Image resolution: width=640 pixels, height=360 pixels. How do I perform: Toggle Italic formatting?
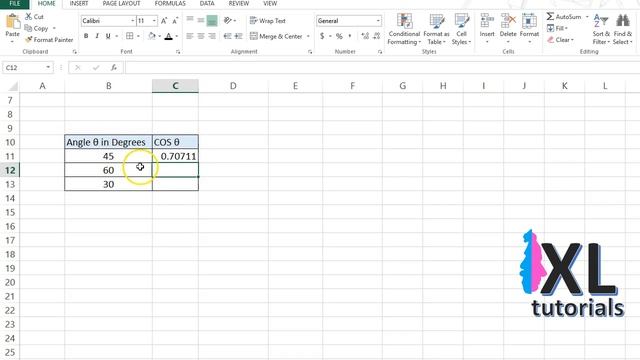pyautogui.click(x=97, y=36)
